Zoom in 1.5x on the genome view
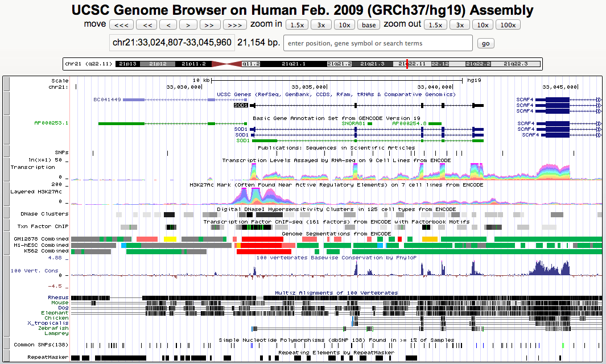 coord(296,25)
